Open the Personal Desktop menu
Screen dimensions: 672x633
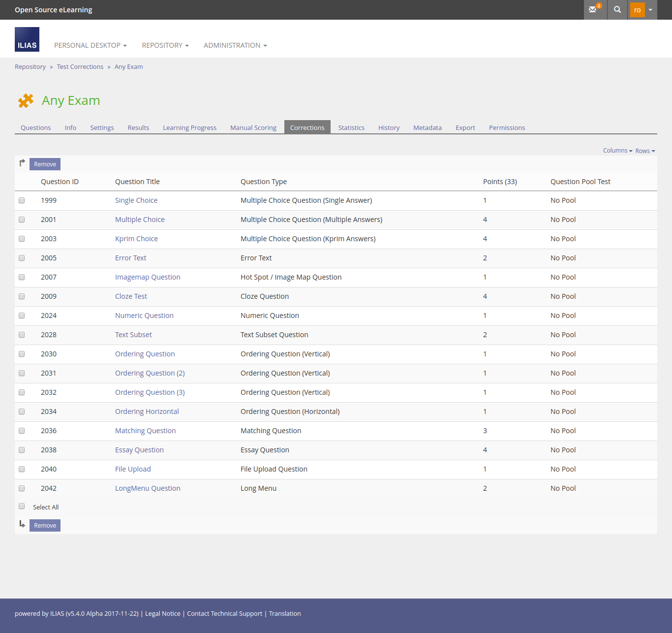click(x=91, y=45)
